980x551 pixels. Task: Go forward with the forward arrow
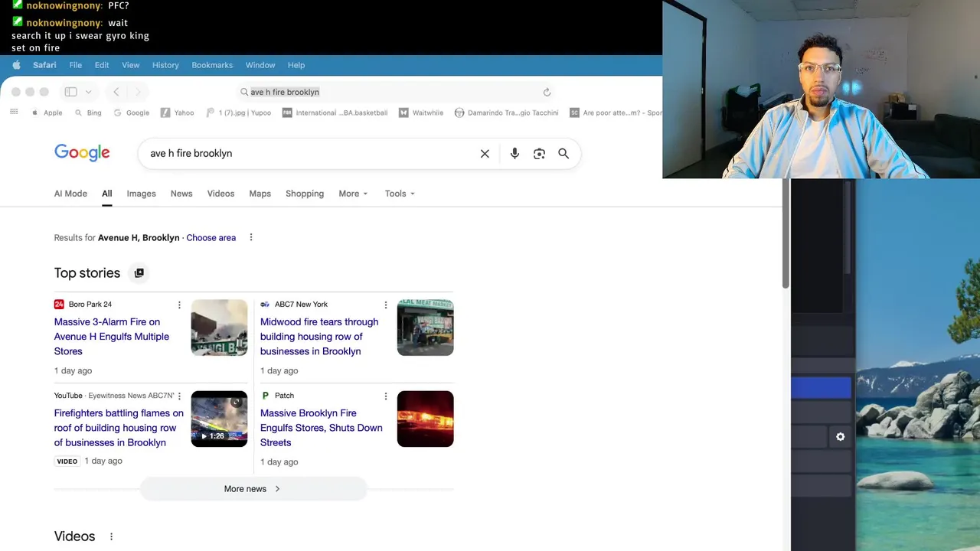[138, 92]
